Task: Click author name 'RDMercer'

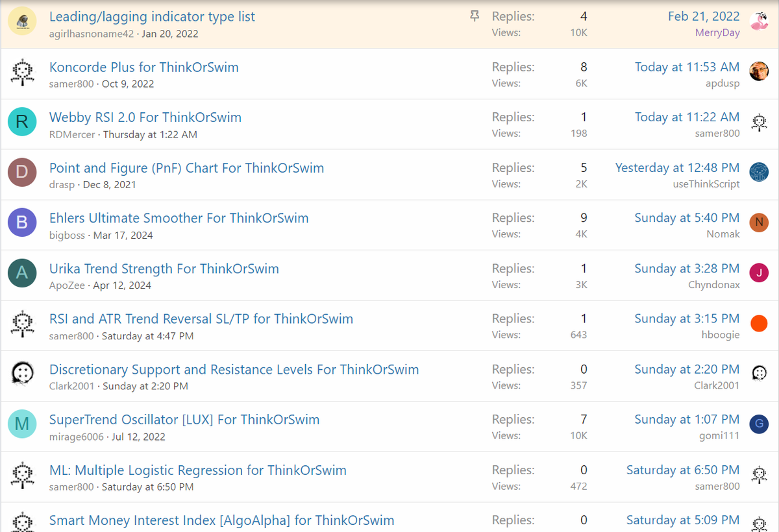Action: [x=72, y=134]
